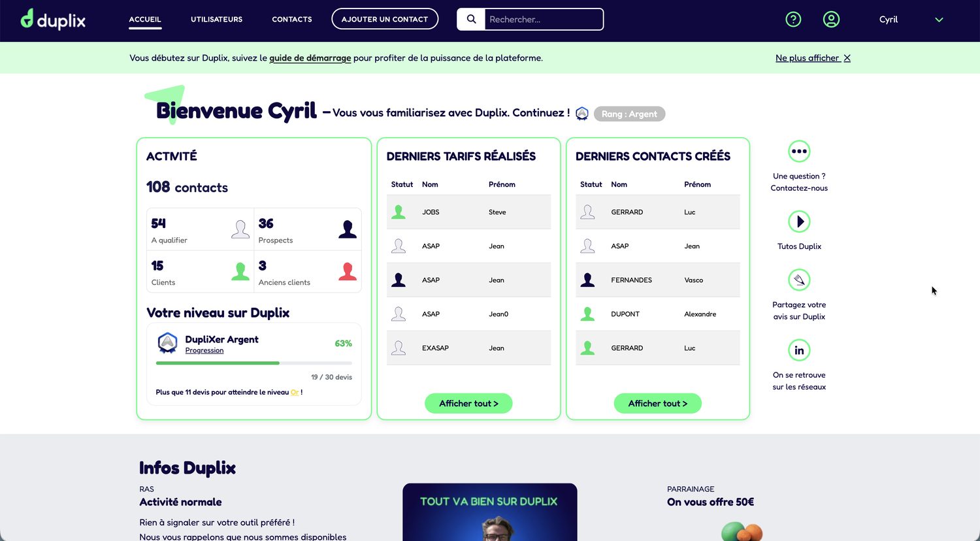The height and width of the screenshot is (541, 980).
Task: Open the guide de démarrage link
Action: [x=310, y=58]
